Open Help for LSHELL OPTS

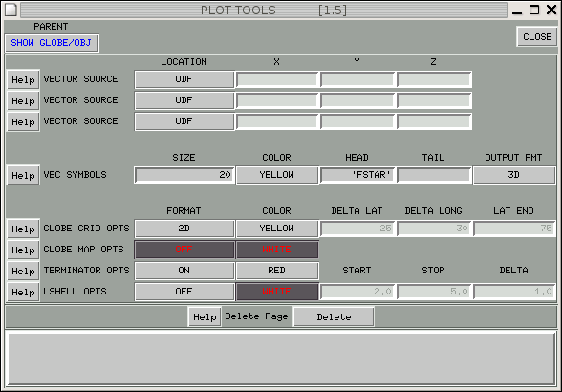(23, 293)
